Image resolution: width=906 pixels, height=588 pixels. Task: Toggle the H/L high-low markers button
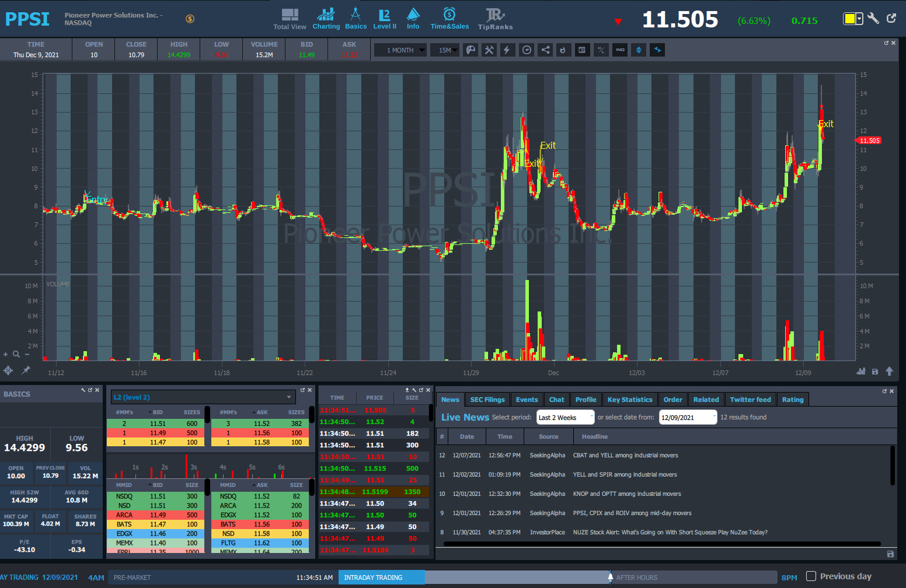click(601, 50)
